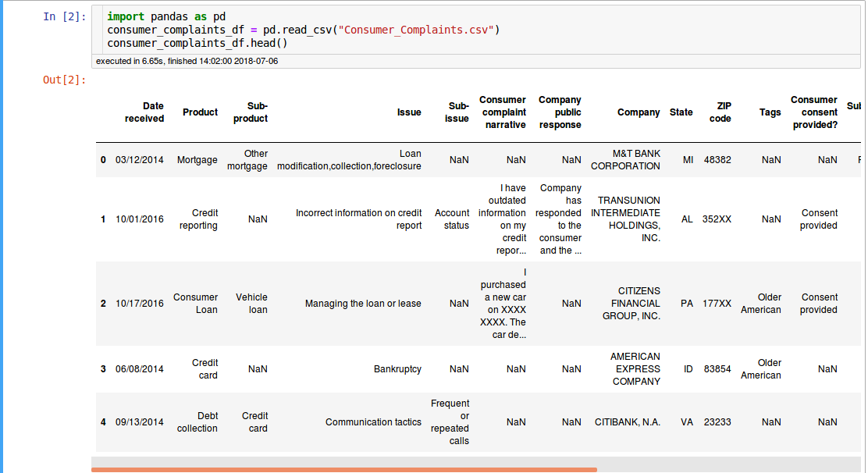Screen dimensions: 868x473
Task: Click the Mortgage cell in row 0
Action: [200, 159]
